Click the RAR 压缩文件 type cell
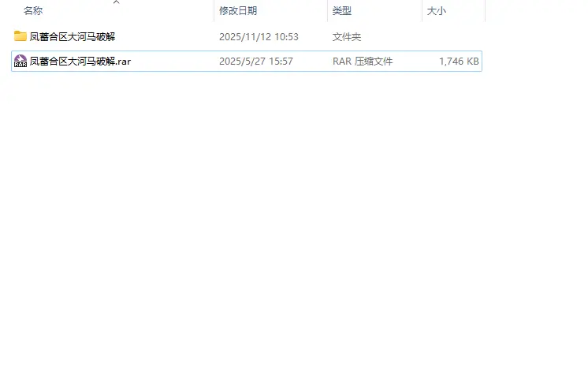 coord(363,62)
